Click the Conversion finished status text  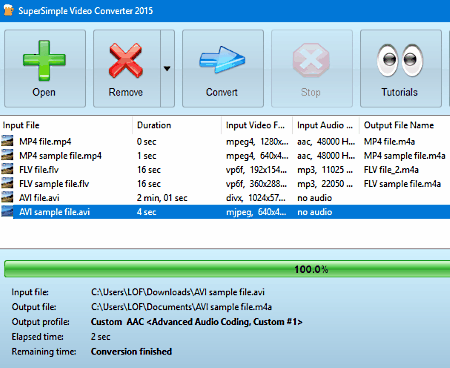click(x=131, y=352)
